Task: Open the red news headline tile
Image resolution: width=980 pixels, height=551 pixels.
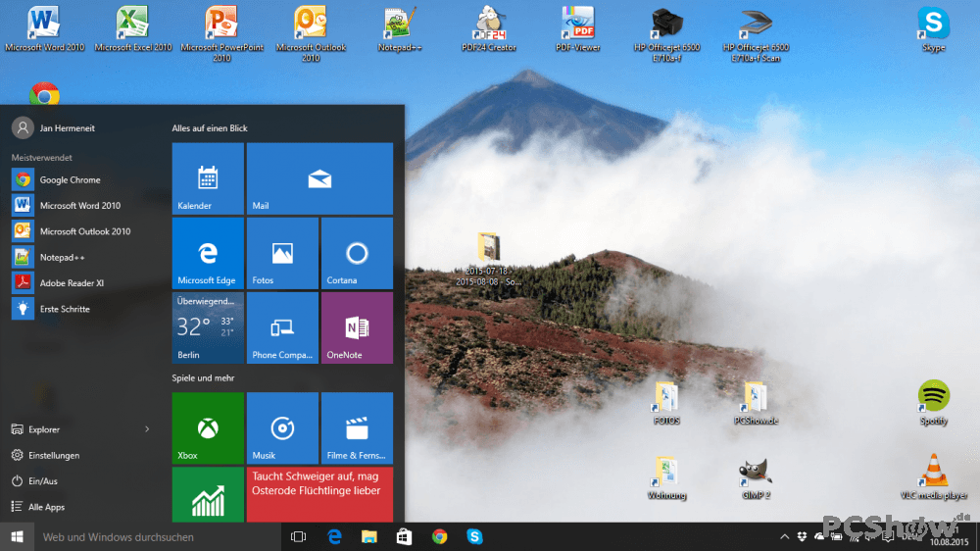Action: pyautogui.click(x=320, y=495)
